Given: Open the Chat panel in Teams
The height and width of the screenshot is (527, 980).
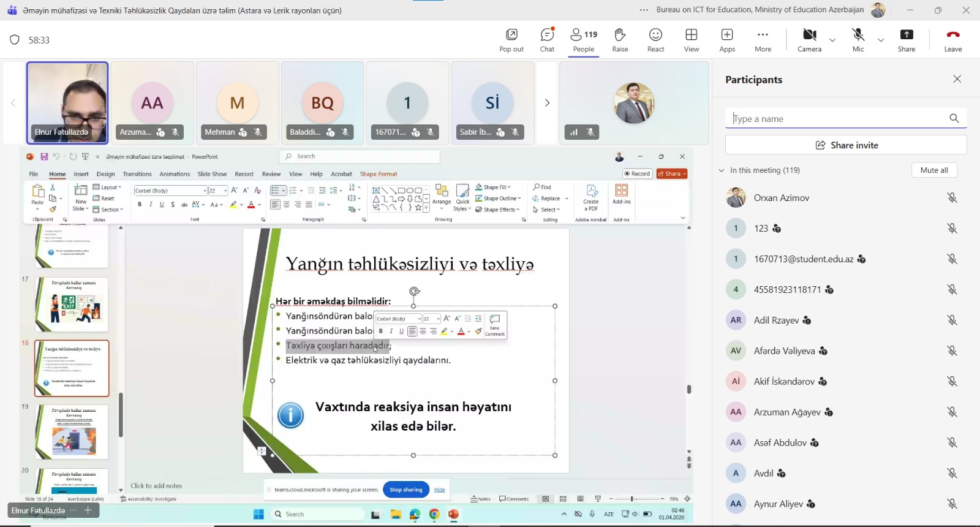Looking at the screenshot, I should tap(547, 40).
